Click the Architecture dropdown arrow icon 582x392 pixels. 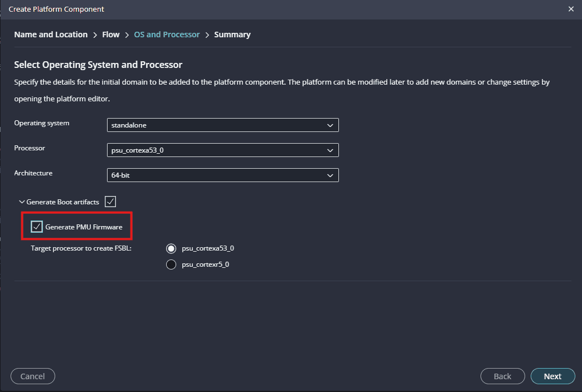coord(330,175)
